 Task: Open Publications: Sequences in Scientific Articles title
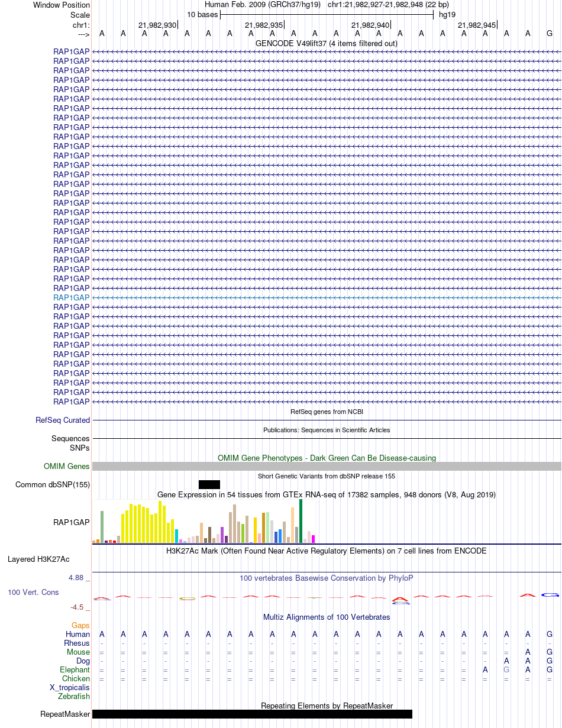click(x=327, y=430)
